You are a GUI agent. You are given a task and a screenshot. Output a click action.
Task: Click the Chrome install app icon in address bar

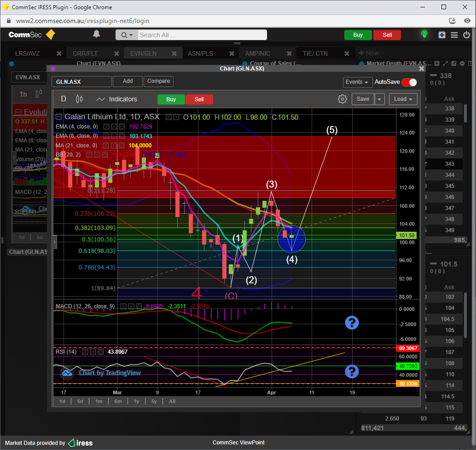pos(453,21)
